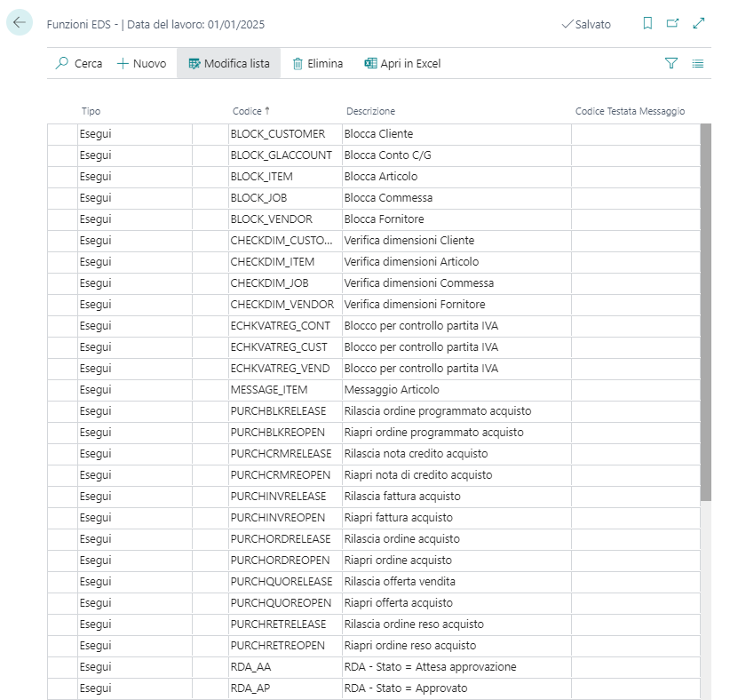Open the list with Apri in Excel

tap(402, 63)
